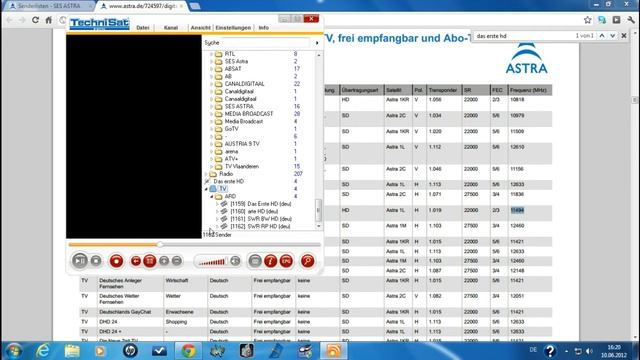Close the Chrome find bar

click(624, 36)
